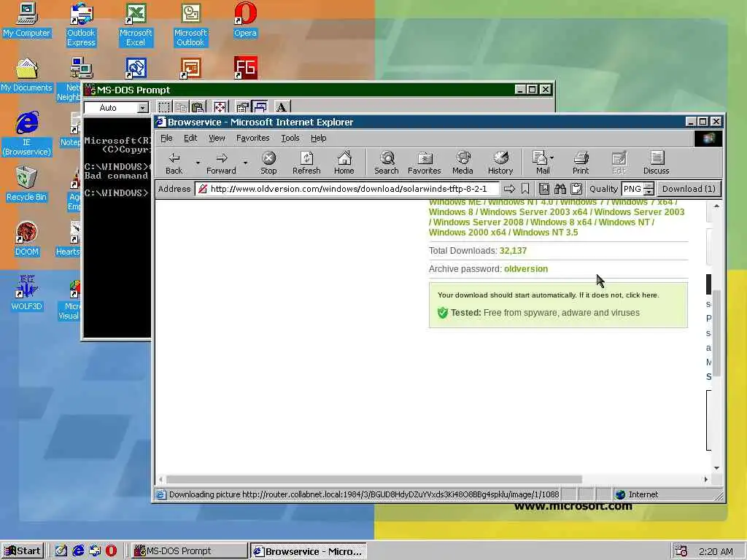
Task: Click the 2:20 AM system clock
Action: 716,551
